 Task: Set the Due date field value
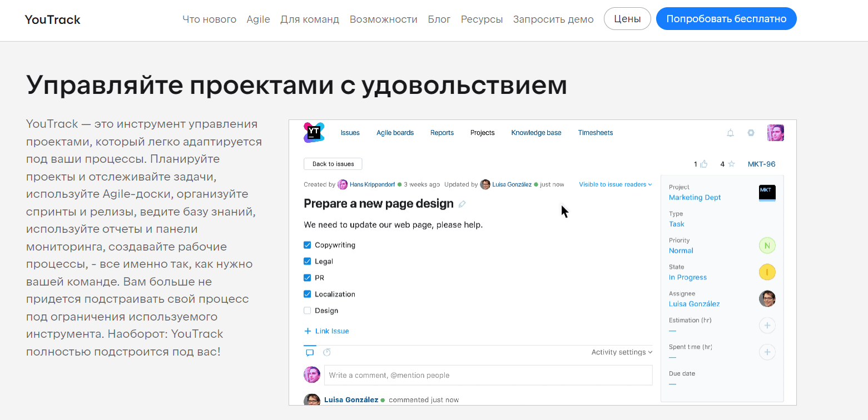click(672, 384)
